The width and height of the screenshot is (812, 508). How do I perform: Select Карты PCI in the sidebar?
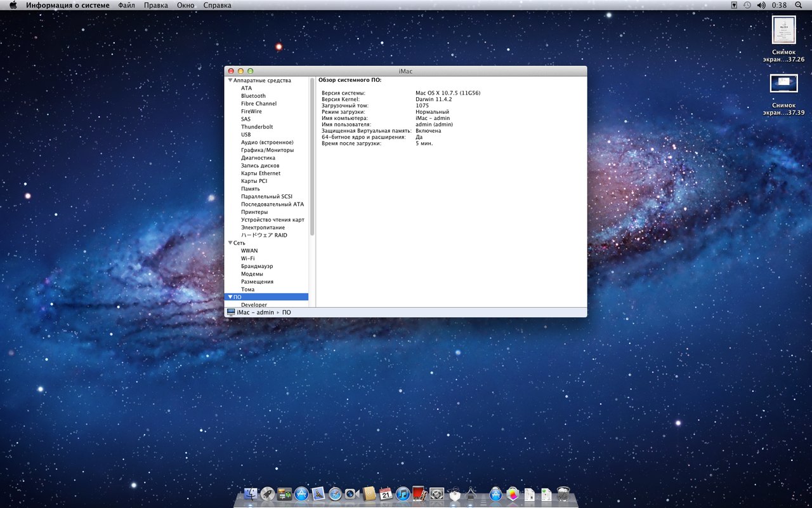pos(254,181)
